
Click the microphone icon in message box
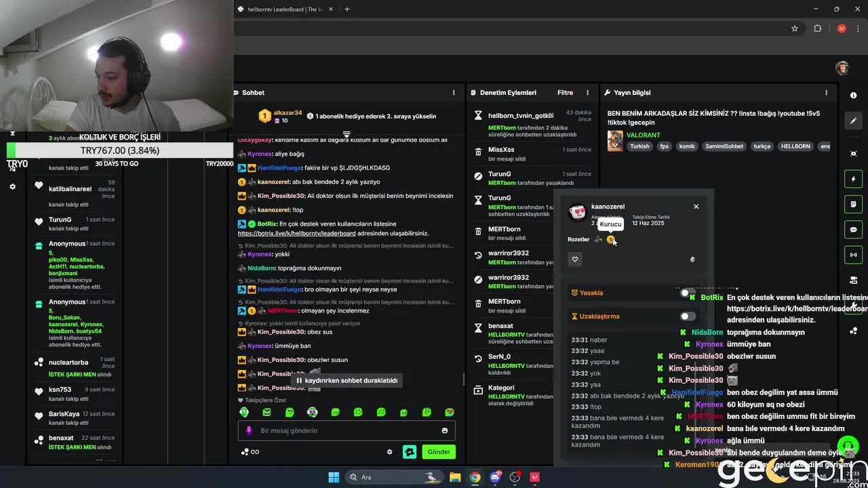(249, 430)
